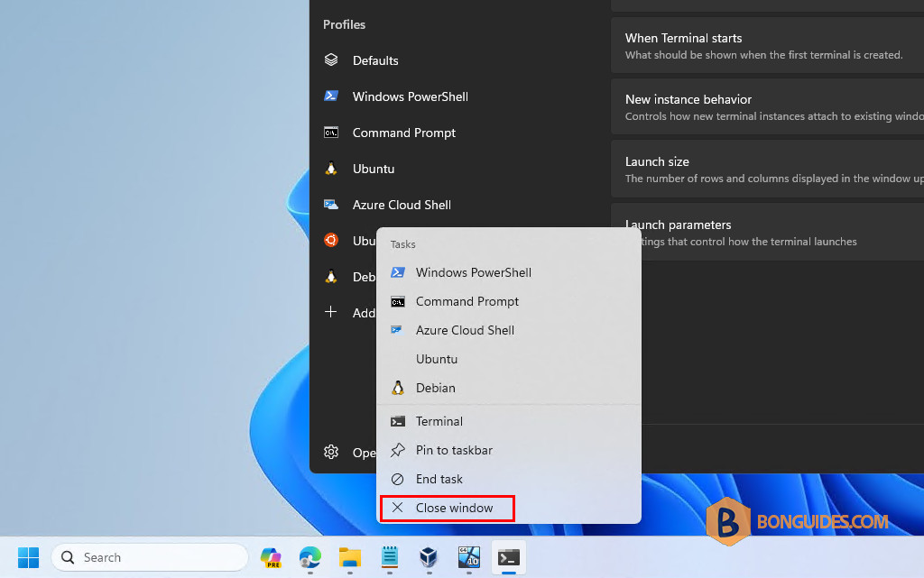Screen dimensions: 924x578
Task: Launch Debian from the Tasks jump list
Action: pyautogui.click(x=509, y=388)
